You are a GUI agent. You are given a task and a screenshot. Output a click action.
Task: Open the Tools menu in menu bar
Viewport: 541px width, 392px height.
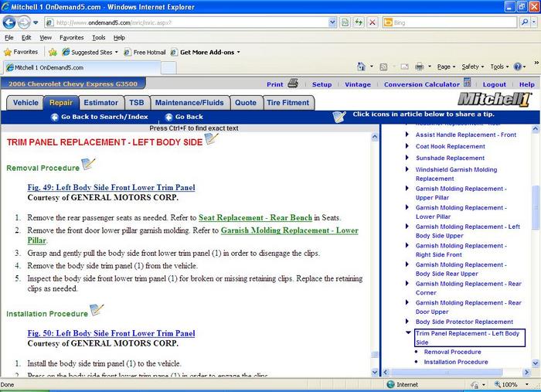[x=99, y=38]
